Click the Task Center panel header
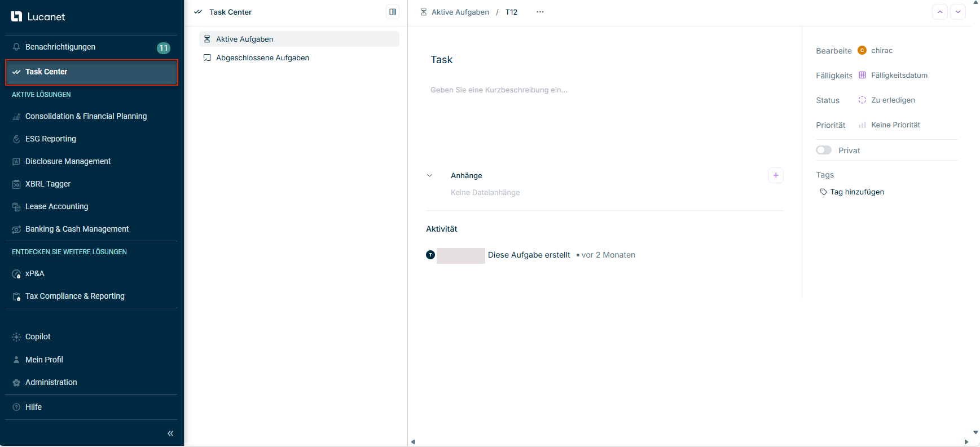 [230, 12]
